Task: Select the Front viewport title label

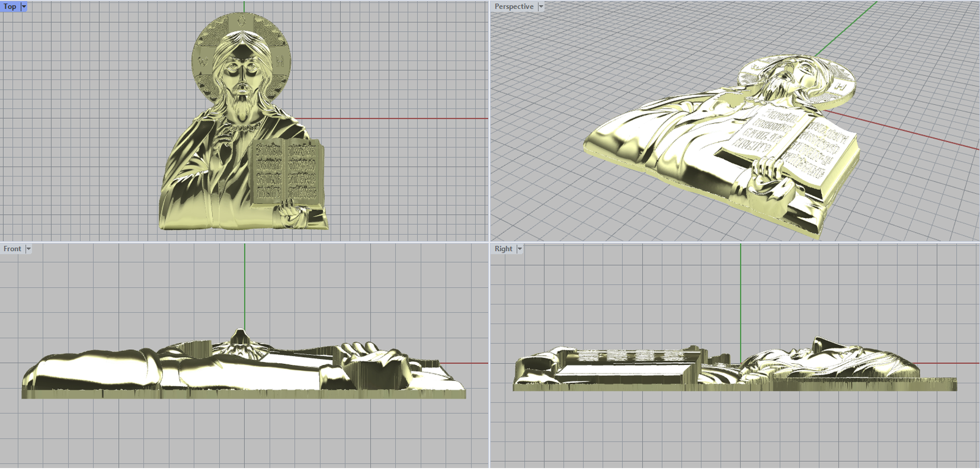Action: click(x=12, y=249)
